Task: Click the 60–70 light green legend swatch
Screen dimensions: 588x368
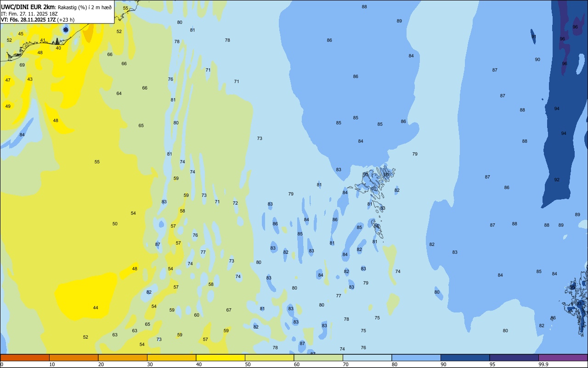Action: (x=318, y=357)
